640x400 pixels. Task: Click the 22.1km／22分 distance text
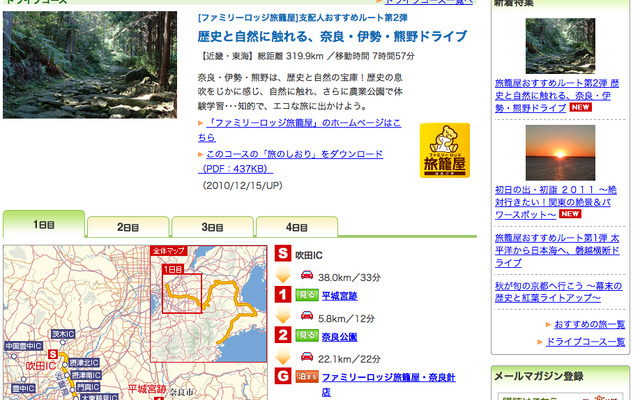349,359
